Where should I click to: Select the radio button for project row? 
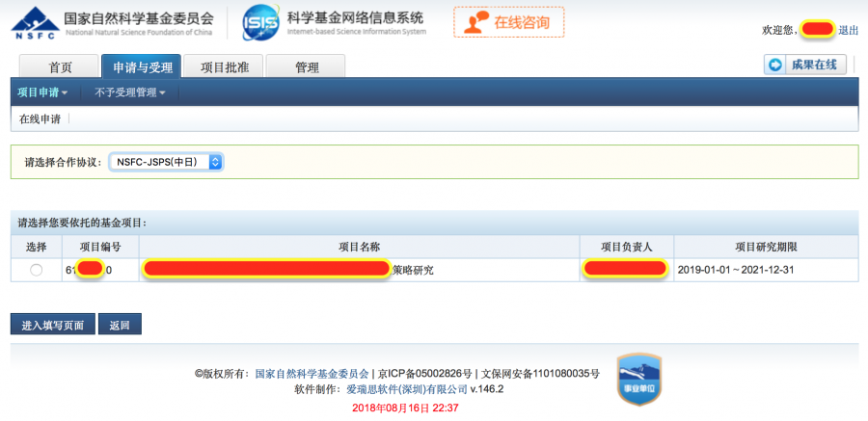(36, 270)
